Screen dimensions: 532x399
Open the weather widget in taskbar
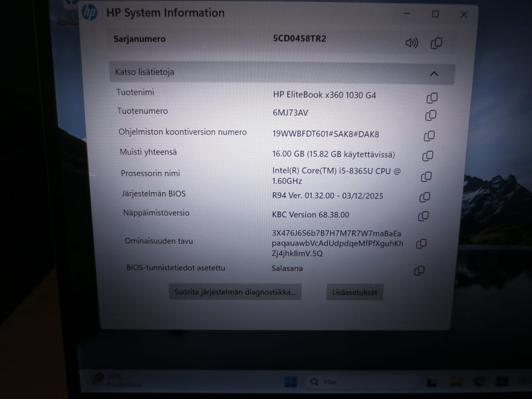[x=117, y=380]
